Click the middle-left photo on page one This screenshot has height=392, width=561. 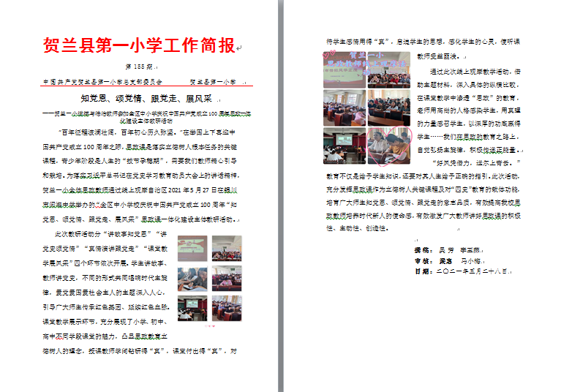[195, 279]
